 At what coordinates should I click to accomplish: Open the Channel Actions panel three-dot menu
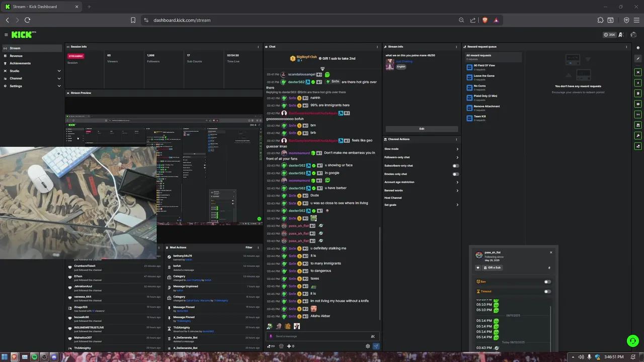(x=456, y=139)
